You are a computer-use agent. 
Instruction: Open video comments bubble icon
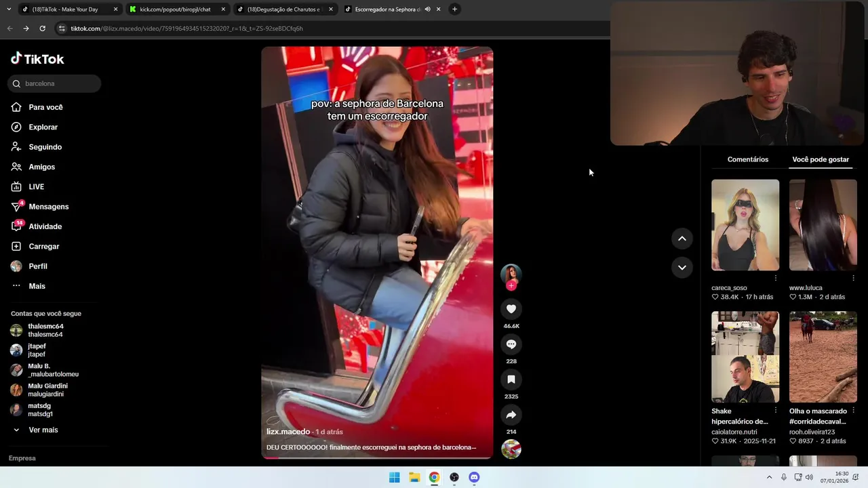click(x=511, y=344)
